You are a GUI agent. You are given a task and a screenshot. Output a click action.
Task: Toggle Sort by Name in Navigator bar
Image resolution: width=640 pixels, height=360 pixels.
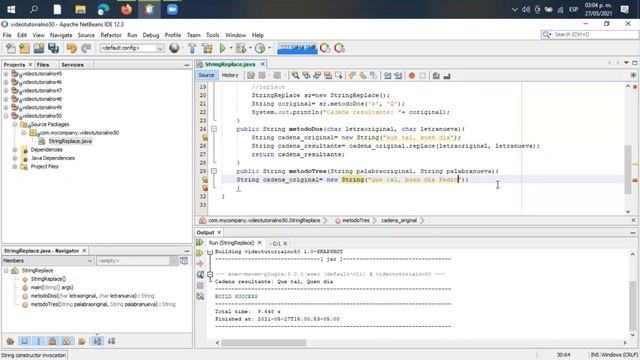pyautogui.click(x=97, y=341)
